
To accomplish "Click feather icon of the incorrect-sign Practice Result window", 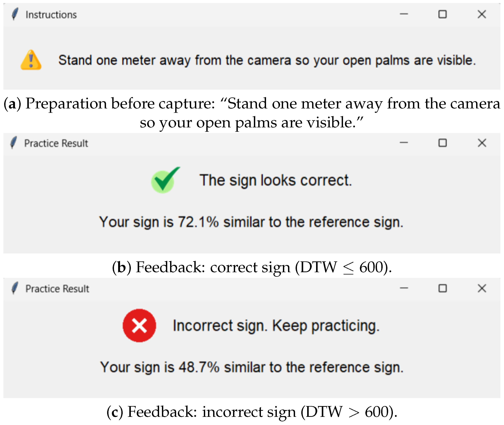I will [x=15, y=288].
